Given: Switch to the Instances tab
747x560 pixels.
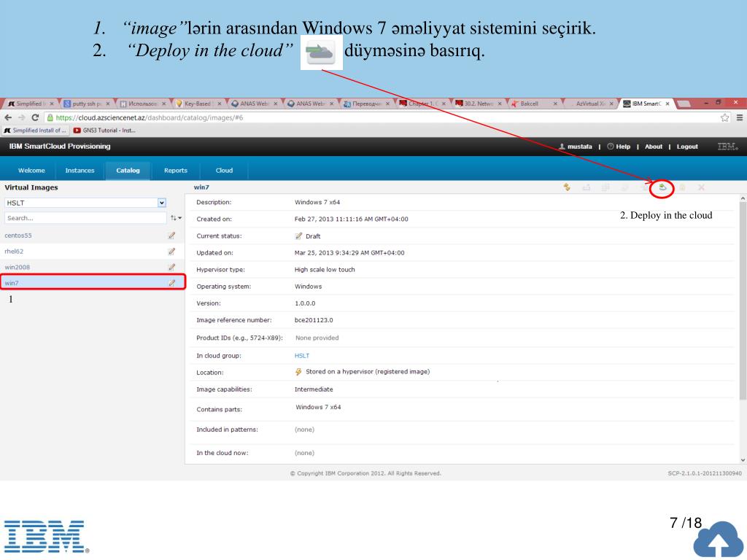Looking at the screenshot, I should (x=80, y=171).
